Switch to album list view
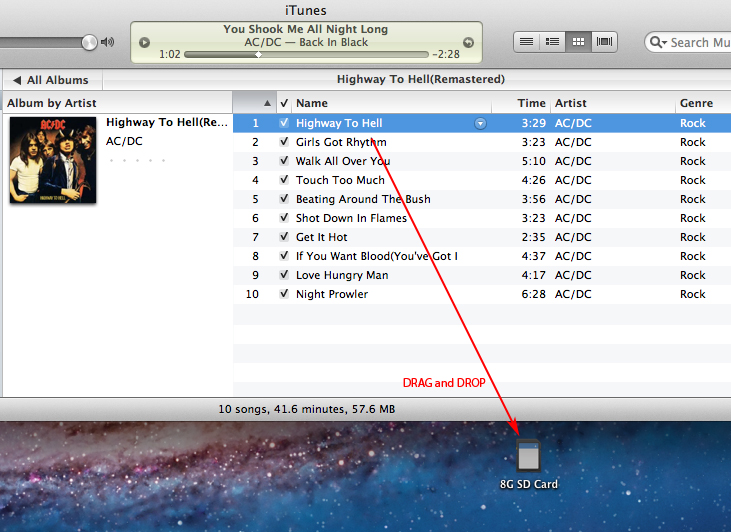The height and width of the screenshot is (532, 731). click(552, 42)
